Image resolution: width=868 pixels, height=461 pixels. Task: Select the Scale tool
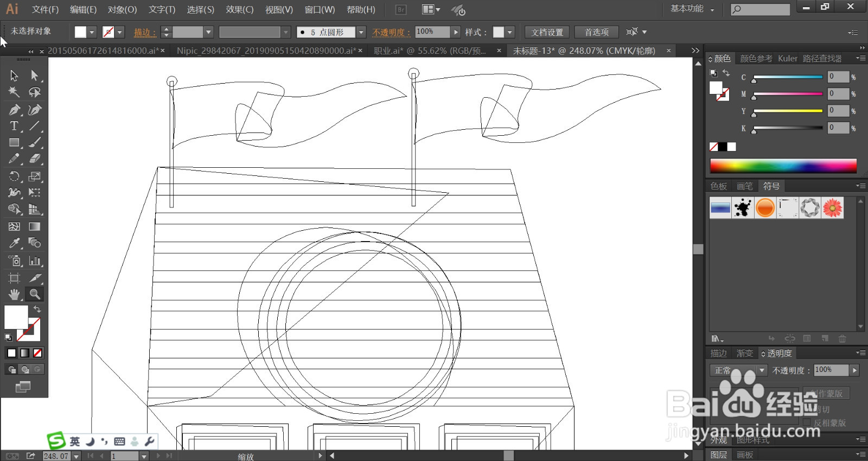tap(35, 176)
